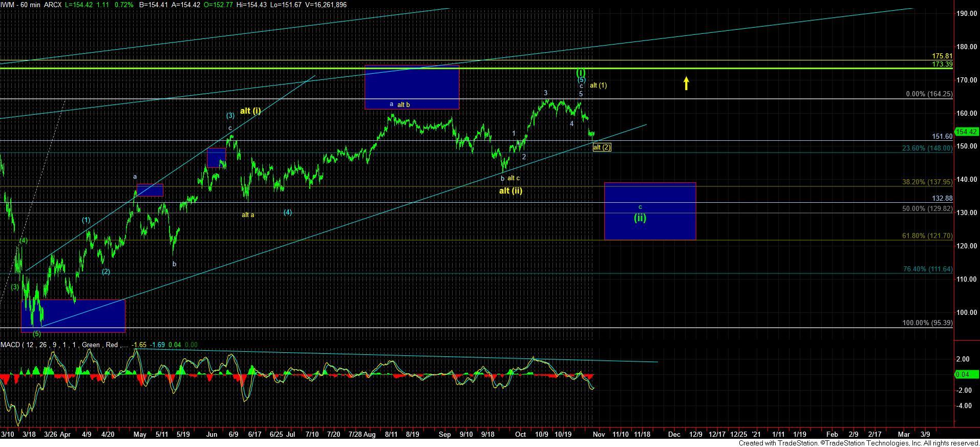Image resolution: width=980 pixels, height=447 pixels.
Task: Click the yellow alt (i) wave label
Action: (250, 111)
